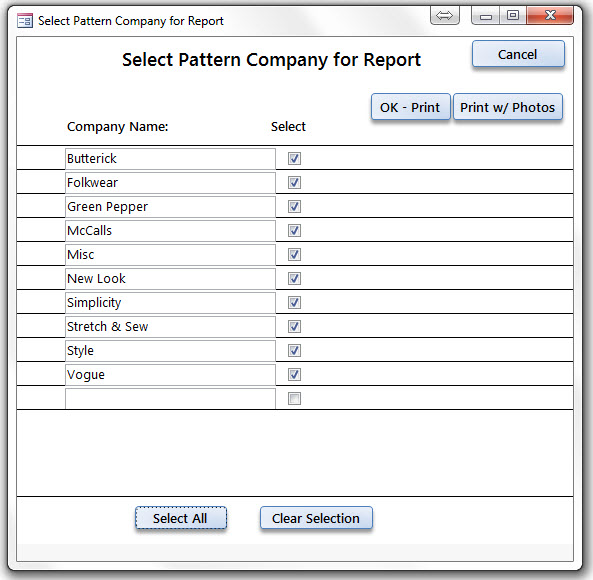The height and width of the screenshot is (580, 593).
Task: Toggle the Simplicity checkbox
Action: pos(294,302)
